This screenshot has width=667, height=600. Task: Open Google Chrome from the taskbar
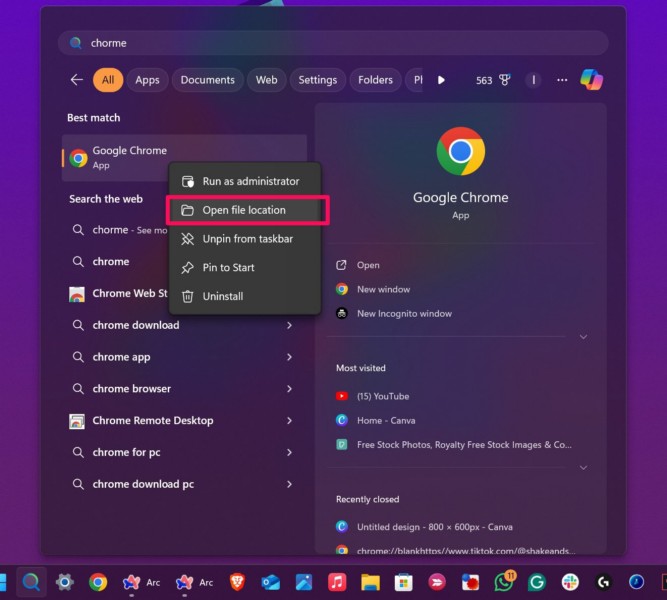[x=98, y=582]
